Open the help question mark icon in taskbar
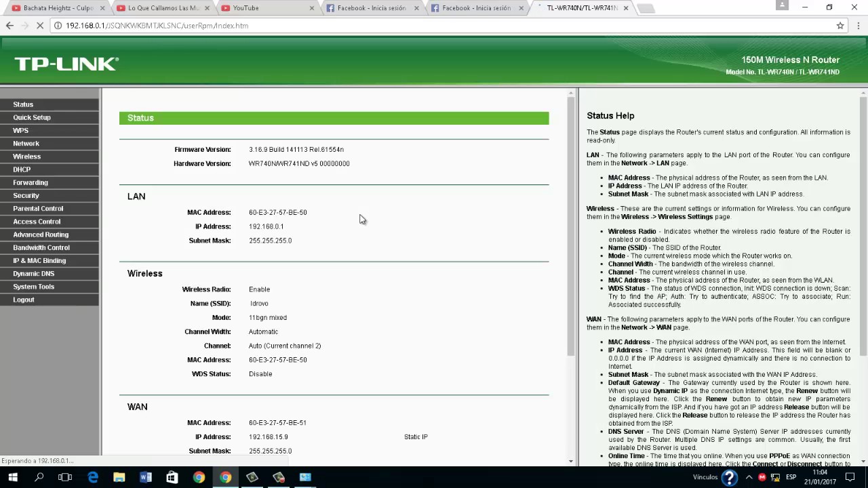The image size is (868, 488). (x=730, y=477)
